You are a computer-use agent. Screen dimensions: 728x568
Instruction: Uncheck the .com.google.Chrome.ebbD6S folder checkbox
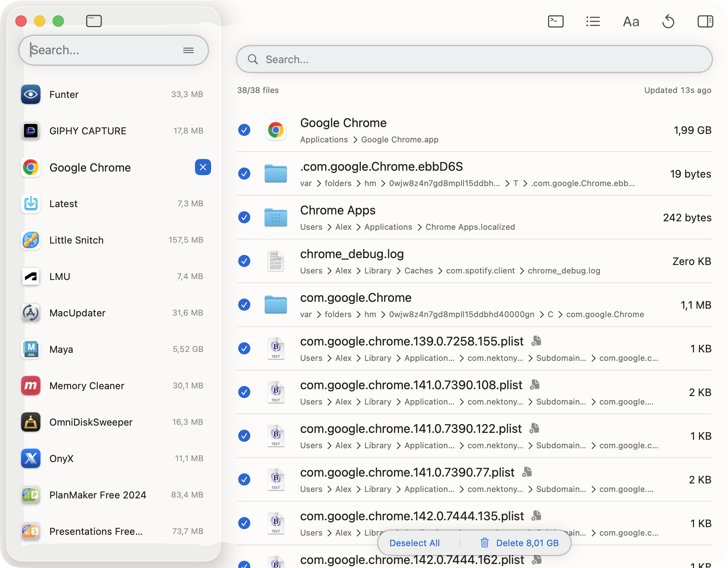(244, 174)
